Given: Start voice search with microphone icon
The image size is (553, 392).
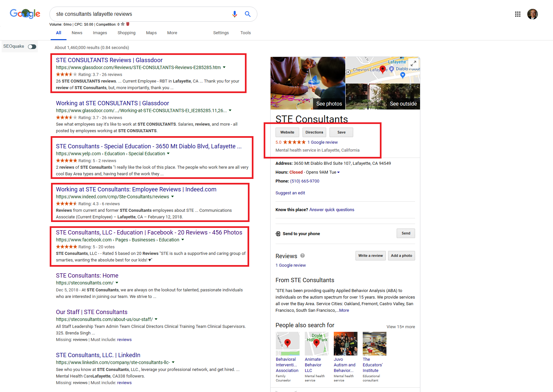Looking at the screenshot, I should [235, 14].
